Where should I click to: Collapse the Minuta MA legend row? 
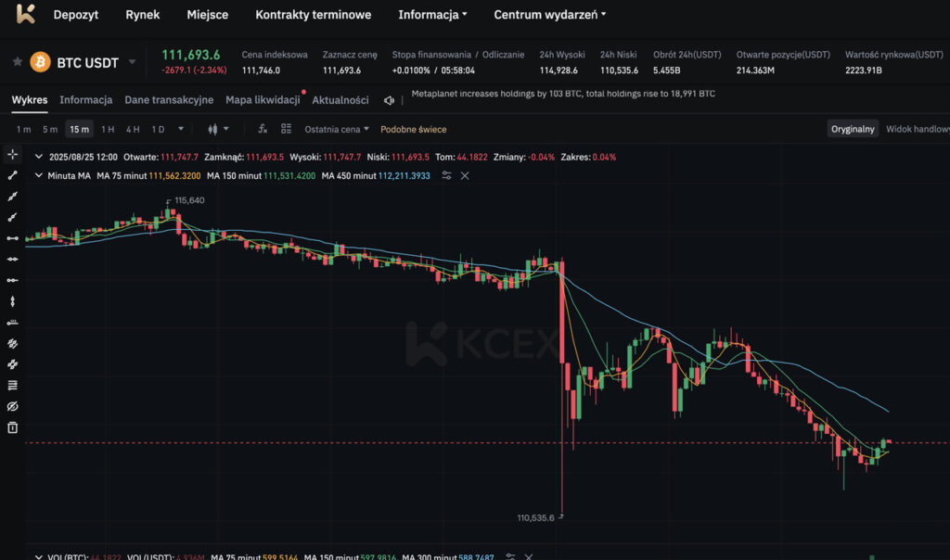(39, 175)
